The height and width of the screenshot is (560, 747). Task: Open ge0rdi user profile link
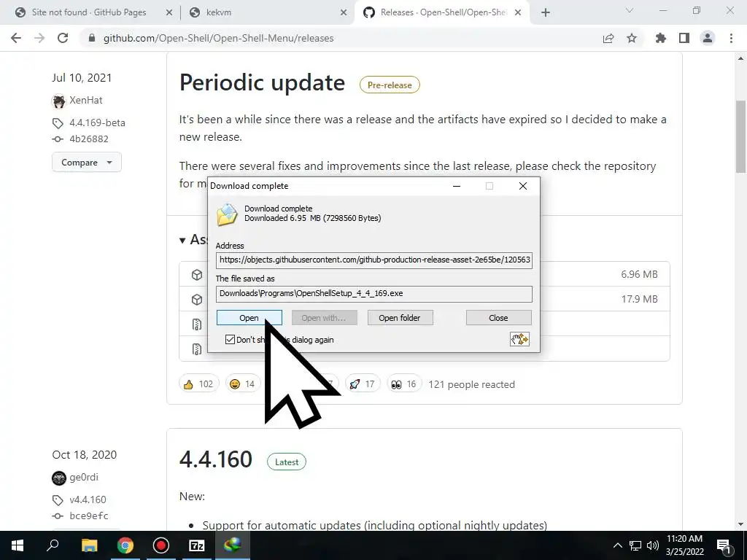click(x=84, y=477)
